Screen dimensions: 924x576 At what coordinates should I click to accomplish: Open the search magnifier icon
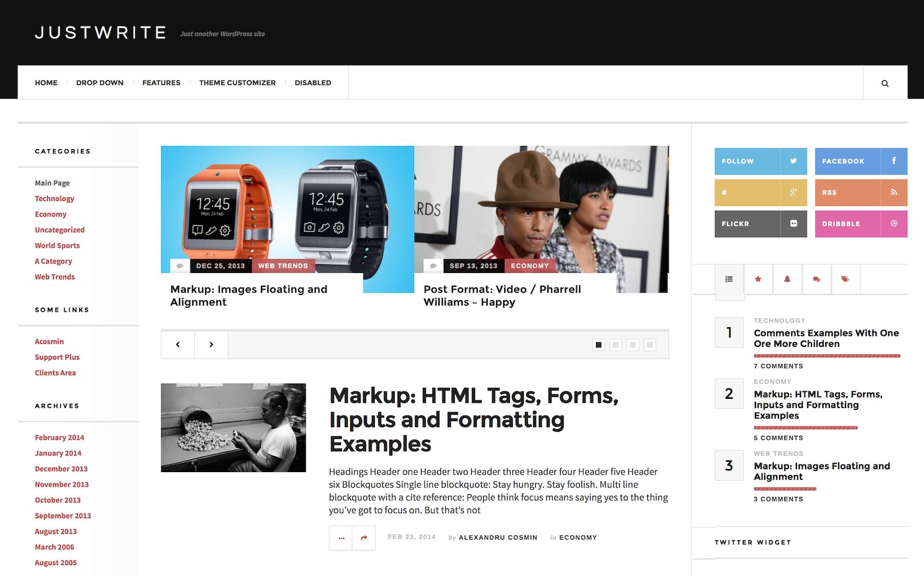pyautogui.click(x=885, y=83)
